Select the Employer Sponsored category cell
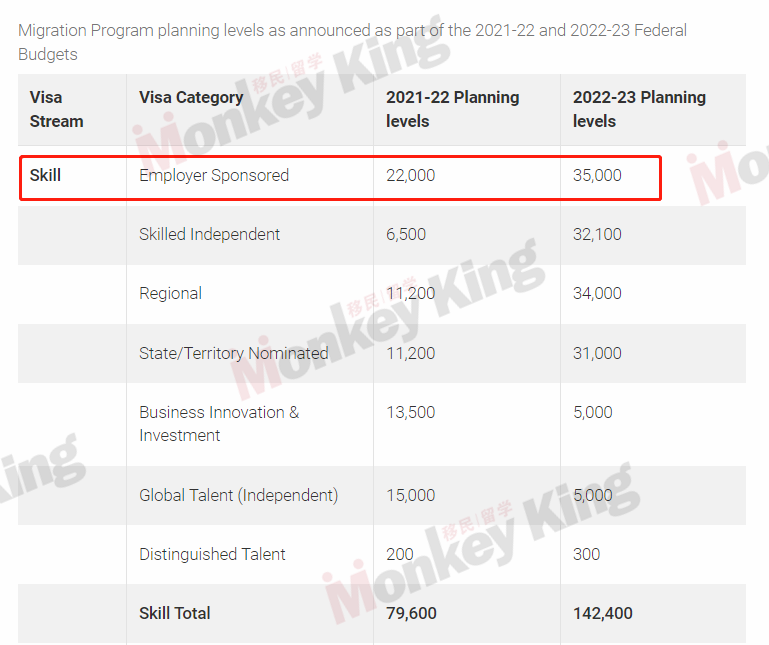 pos(214,175)
